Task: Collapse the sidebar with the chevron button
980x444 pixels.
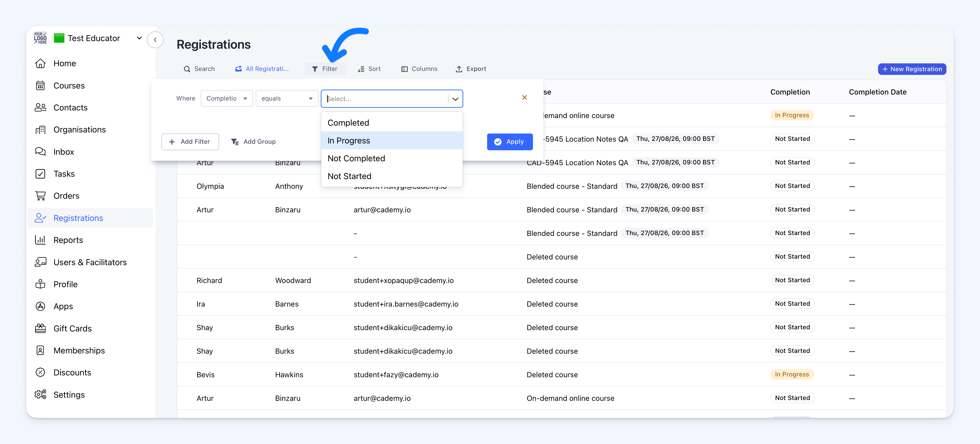Action: click(x=155, y=40)
